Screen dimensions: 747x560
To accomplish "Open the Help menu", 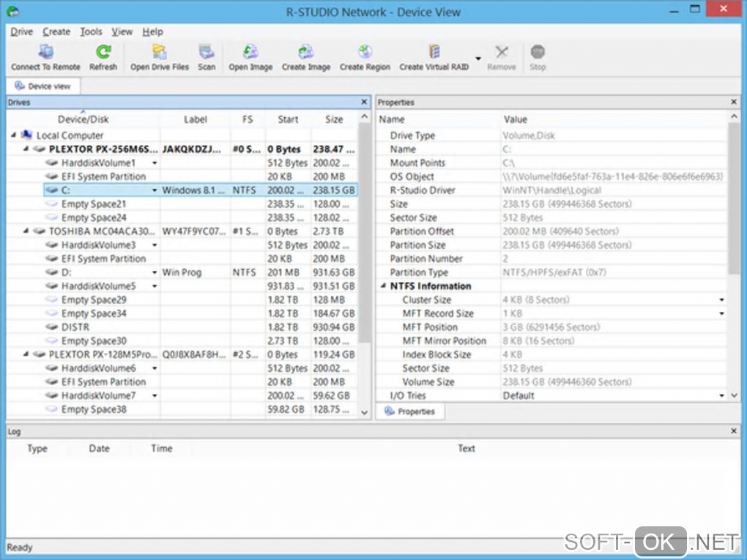I will coord(152,32).
